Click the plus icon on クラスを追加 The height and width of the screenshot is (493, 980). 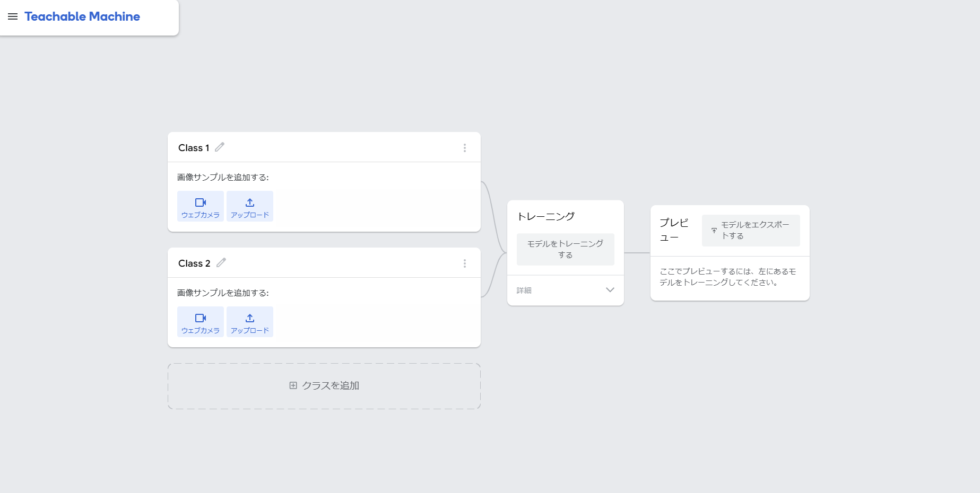coord(293,385)
